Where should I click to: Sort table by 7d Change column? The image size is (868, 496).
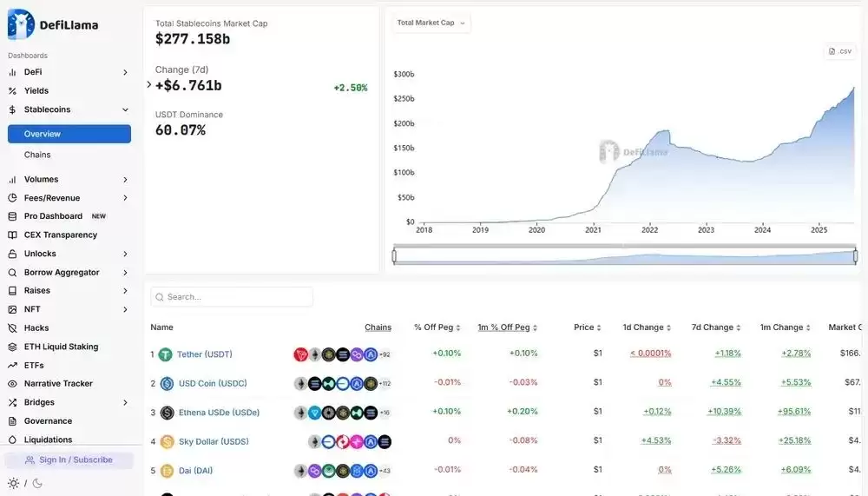718,327
